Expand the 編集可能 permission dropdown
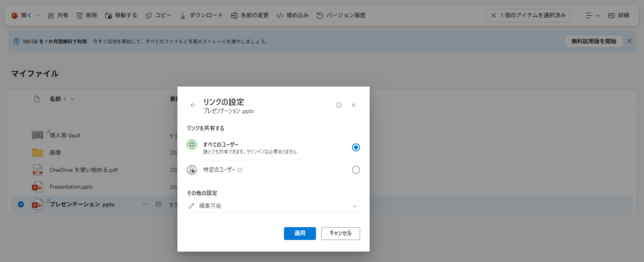The height and width of the screenshot is (262, 644). click(x=354, y=206)
